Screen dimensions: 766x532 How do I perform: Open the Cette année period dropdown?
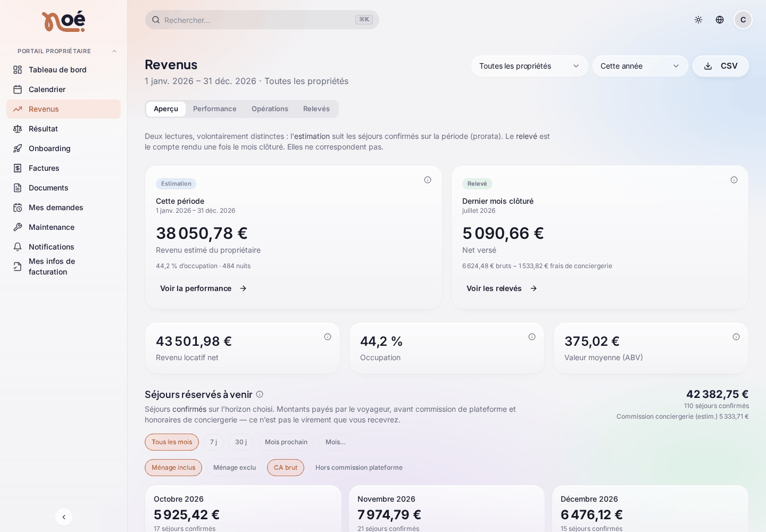pyautogui.click(x=640, y=66)
